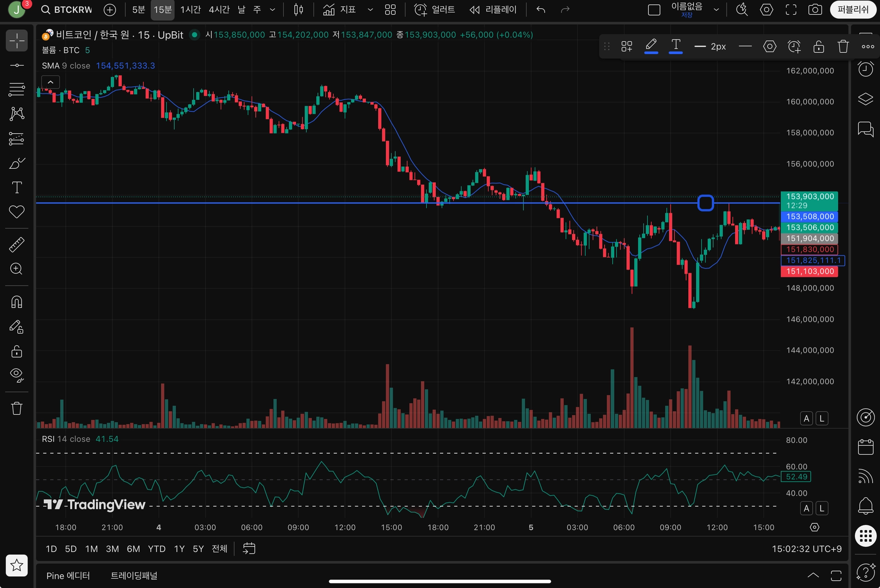Toggle log scale button L on RSI pane
Image resolution: width=880 pixels, height=588 pixels.
tap(822, 508)
